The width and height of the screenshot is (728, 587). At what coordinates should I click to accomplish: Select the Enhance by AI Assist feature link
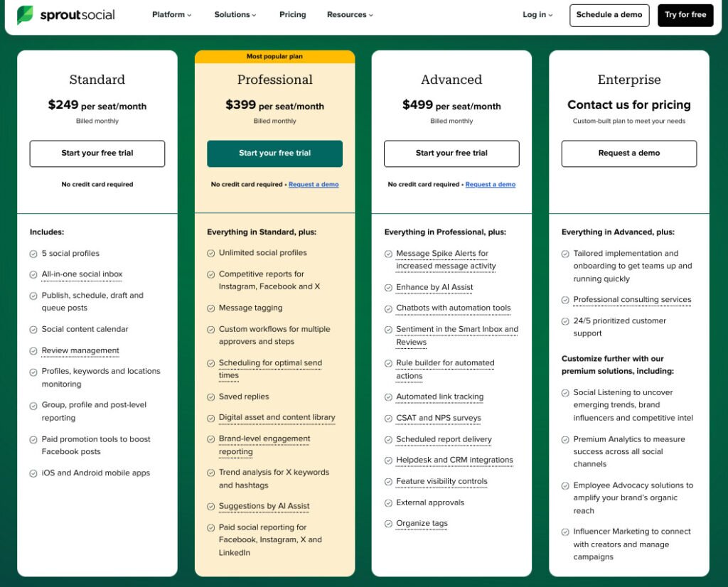click(434, 288)
